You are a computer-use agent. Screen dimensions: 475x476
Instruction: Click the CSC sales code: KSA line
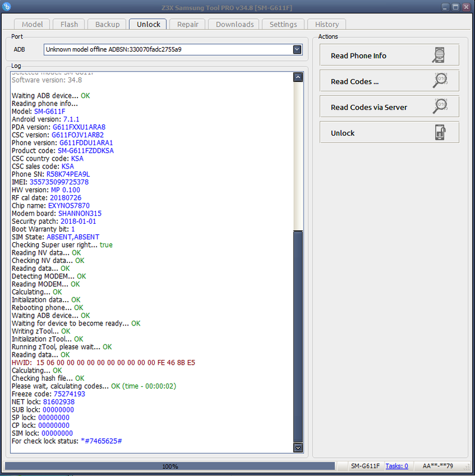pyautogui.click(x=42, y=167)
